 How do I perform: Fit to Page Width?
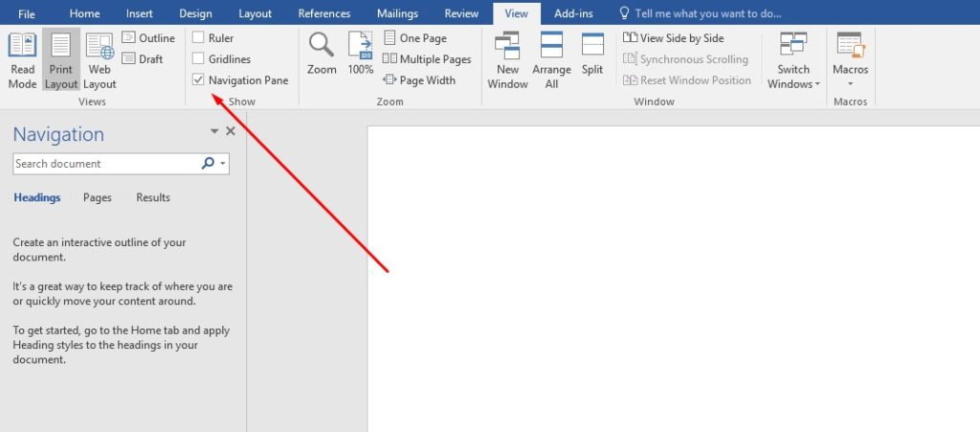(419, 80)
